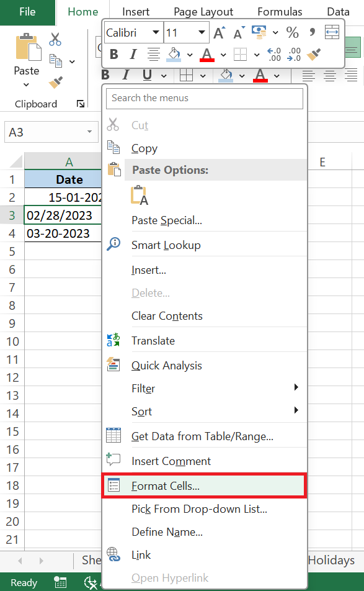Click the ribbon Format Painter brush
This screenshot has width=364, height=591.
tap(56, 82)
